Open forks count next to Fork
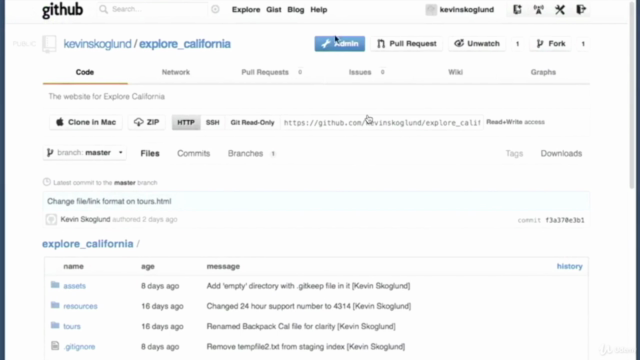The image size is (640, 360). pyautogui.click(x=583, y=44)
